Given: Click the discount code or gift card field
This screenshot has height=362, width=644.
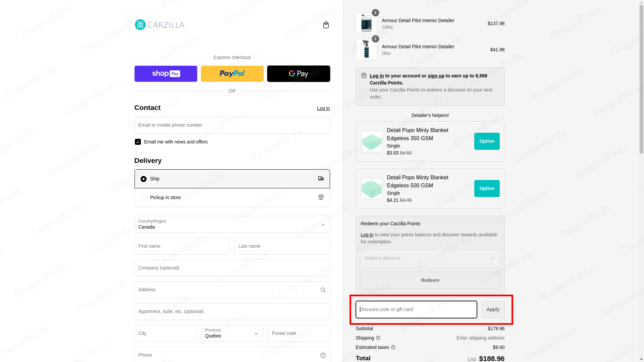Looking at the screenshot, I should [x=416, y=309].
